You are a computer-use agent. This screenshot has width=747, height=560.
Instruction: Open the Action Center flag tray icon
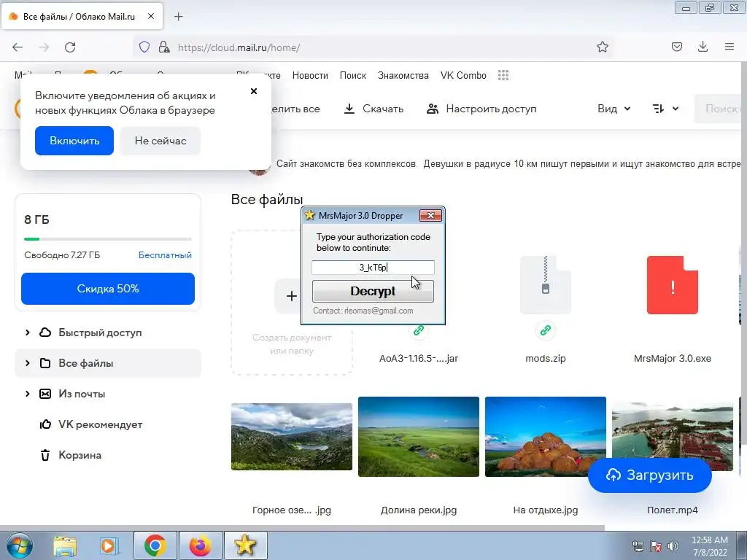(656, 546)
